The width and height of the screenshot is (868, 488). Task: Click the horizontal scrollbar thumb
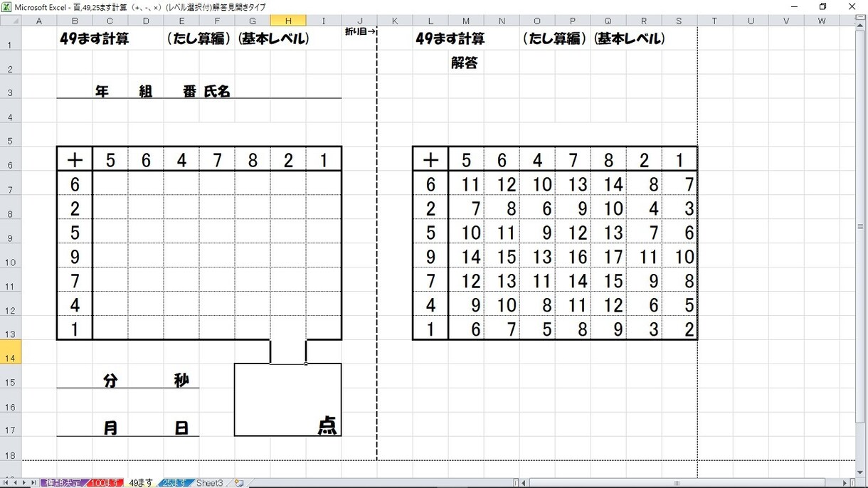[677, 482]
